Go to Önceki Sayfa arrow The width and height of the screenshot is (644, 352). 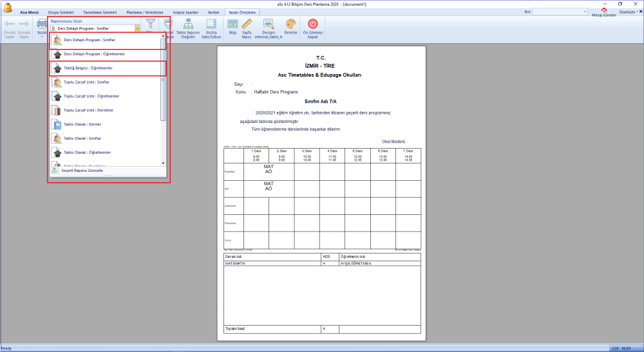(x=10, y=24)
